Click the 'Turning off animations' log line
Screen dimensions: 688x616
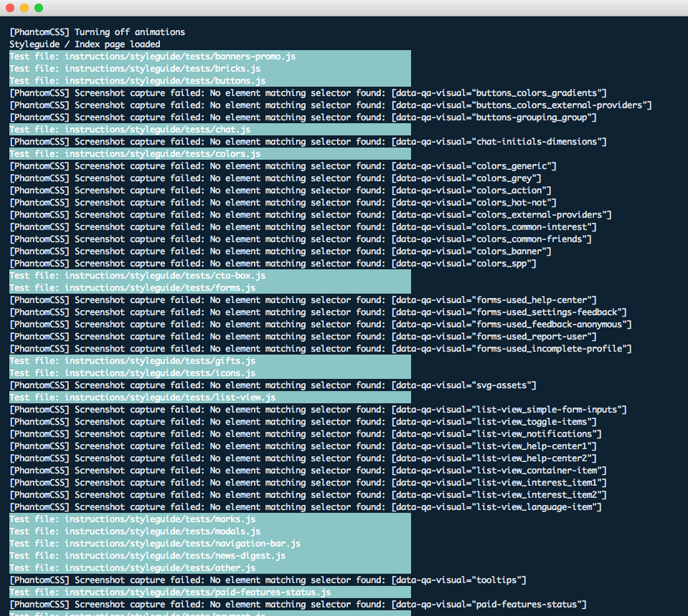click(97, 32)
